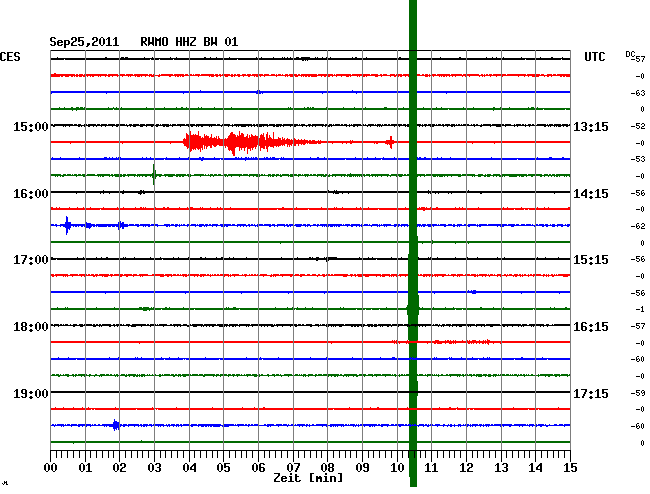Click the '08' minute axis label
650x494 pixels.
pyautogui.click(x=327, y=468)
